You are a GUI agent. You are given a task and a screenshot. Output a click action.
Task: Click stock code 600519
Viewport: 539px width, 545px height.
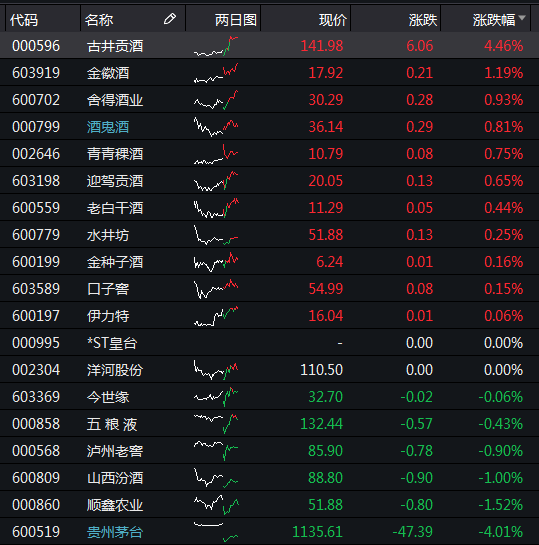36,532
